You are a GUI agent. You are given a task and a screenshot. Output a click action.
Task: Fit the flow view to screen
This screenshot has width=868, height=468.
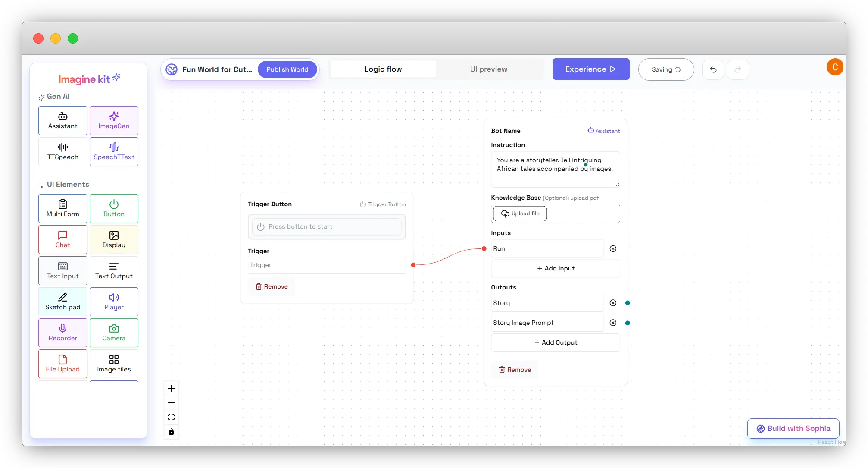click(171, 417)
